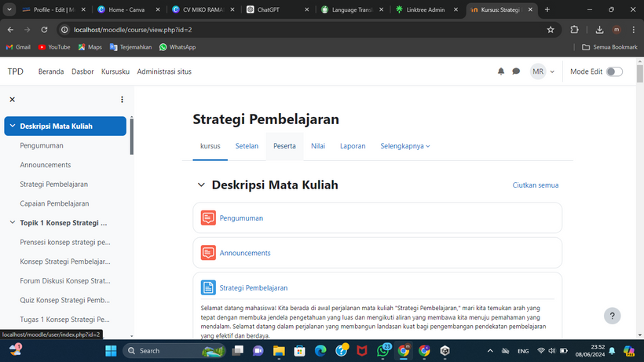
Task: Expand the Selengkapnya dropdown menu
Action: click(x=405, y=146)
